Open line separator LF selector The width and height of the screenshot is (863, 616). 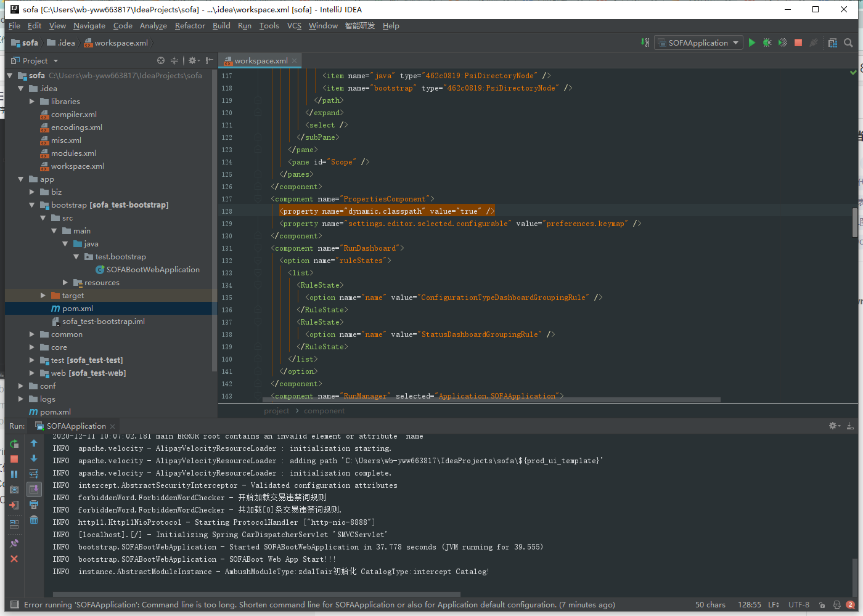774,605
